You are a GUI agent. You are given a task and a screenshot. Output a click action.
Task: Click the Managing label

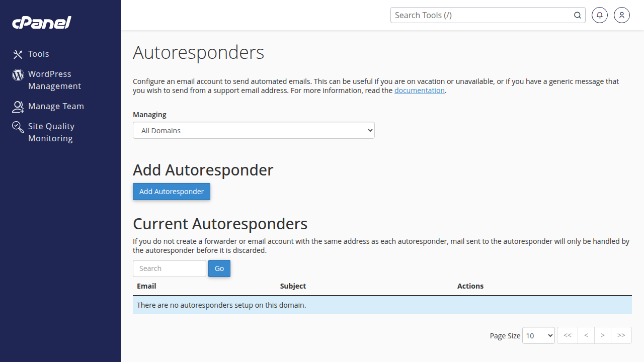pyautogui.click(x=149, y=115)
